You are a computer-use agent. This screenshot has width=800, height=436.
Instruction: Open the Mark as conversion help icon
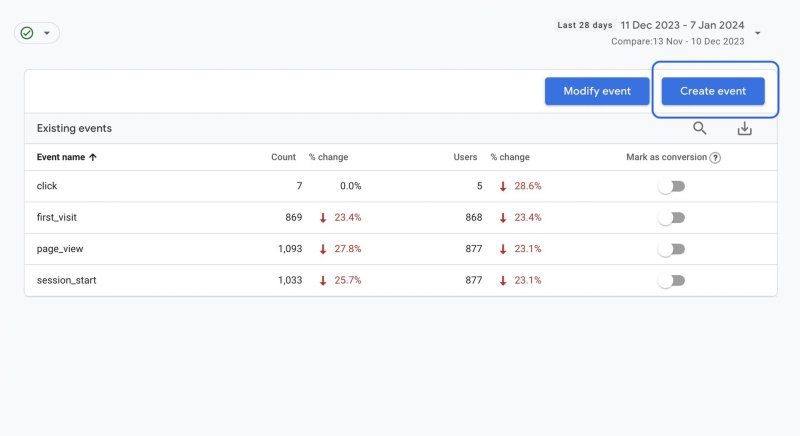[x=715, y=158]
